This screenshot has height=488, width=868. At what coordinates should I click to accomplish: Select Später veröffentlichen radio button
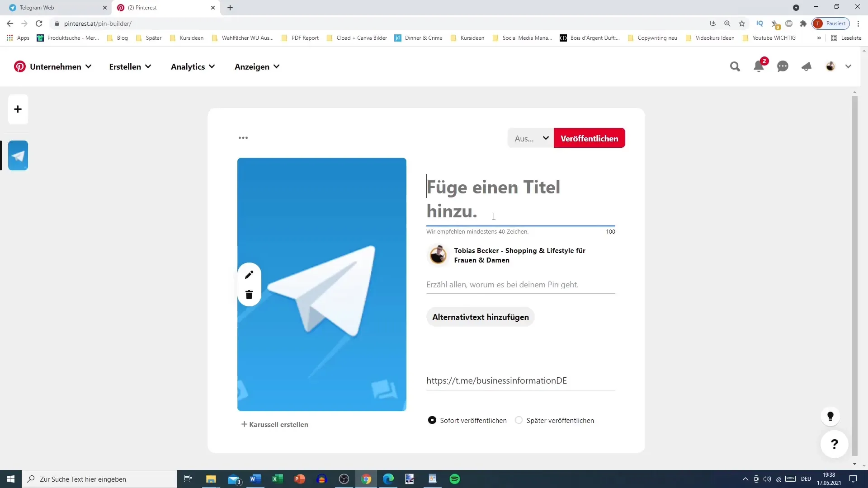point(519,420)
